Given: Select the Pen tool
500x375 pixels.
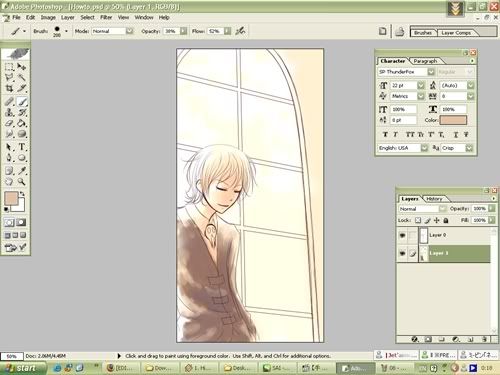Looking at the screenshot, I should coord(9,158).
